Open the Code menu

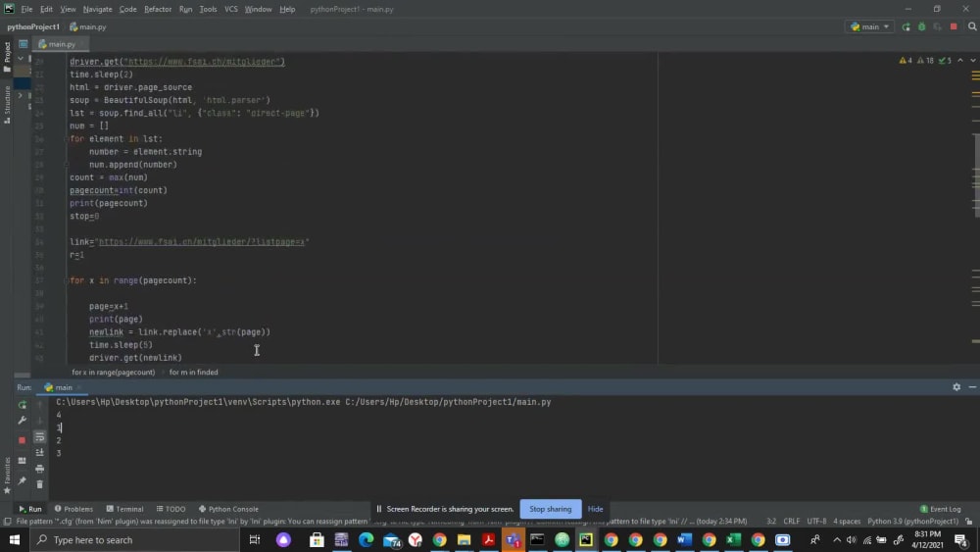(x=127, y=10)
